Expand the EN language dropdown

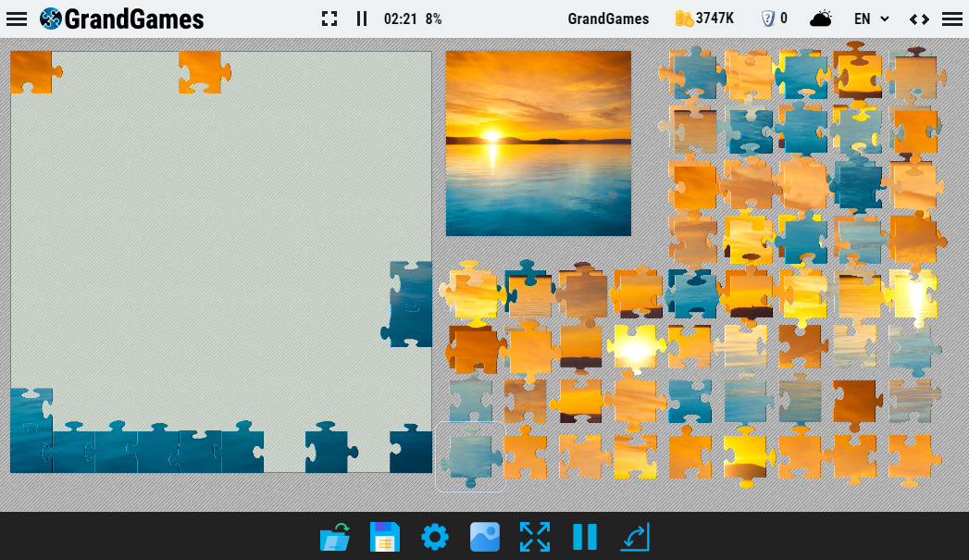pyautogui.click(x=871, y=19)
